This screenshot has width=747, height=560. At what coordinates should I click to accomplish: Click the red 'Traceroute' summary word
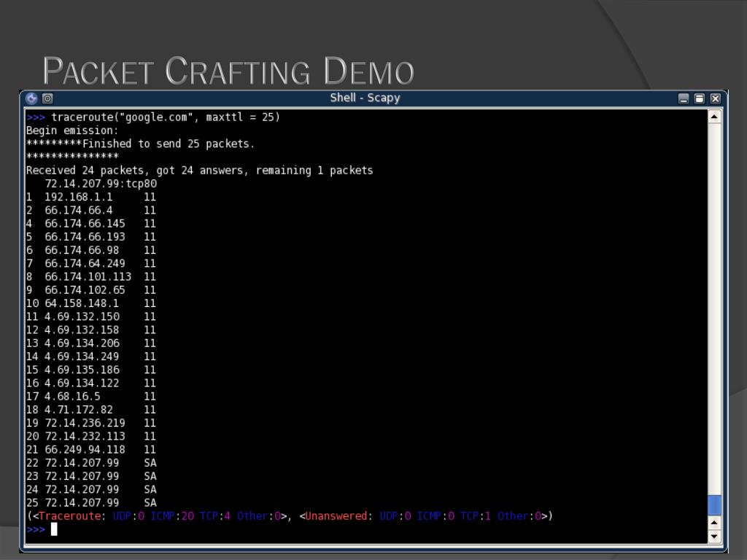tap(69, 516)
